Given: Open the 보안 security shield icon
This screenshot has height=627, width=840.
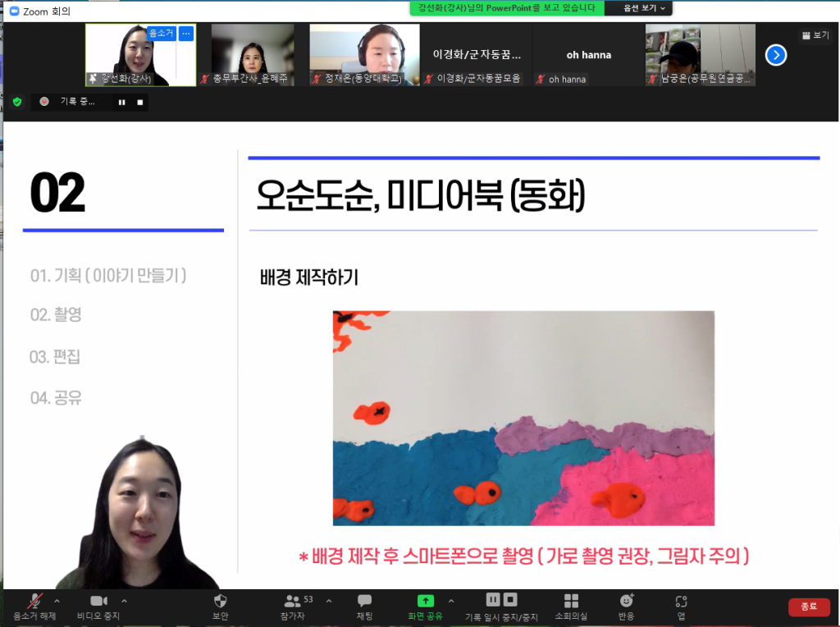Looking at the screenshot, I should point(220,606).
